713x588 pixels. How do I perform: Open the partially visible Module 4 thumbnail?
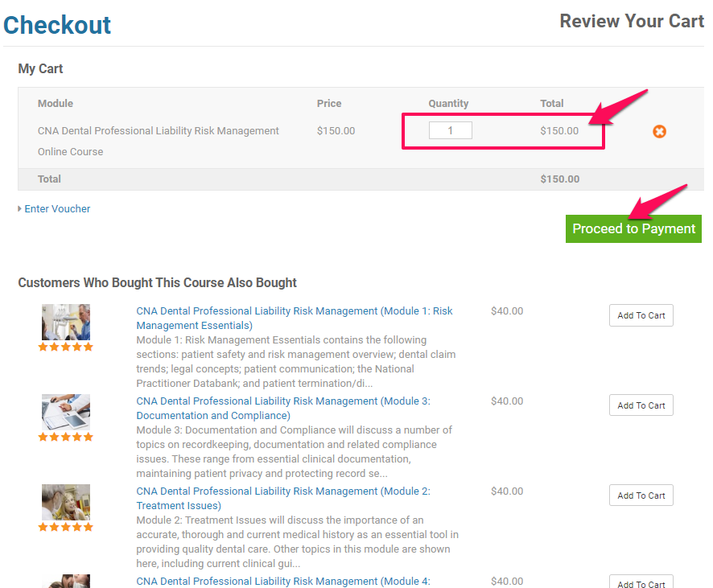tap(66, 582)
